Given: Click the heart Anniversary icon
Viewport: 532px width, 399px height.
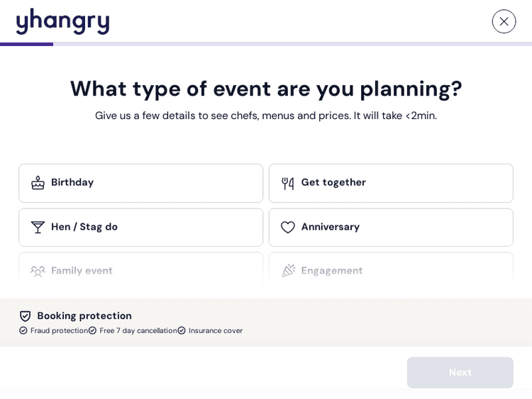Looking at the screenshot, I should pos(287,227).
